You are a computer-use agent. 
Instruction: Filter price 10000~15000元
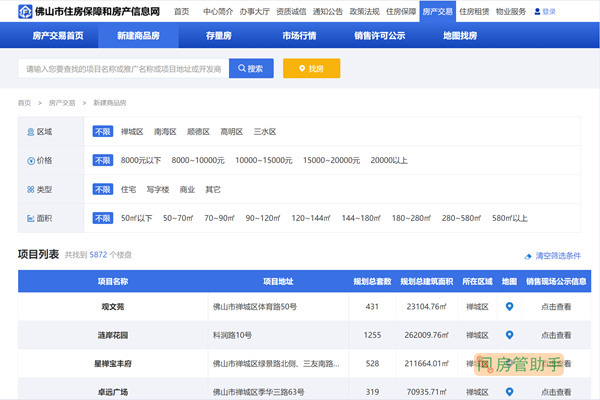(264, 160)
